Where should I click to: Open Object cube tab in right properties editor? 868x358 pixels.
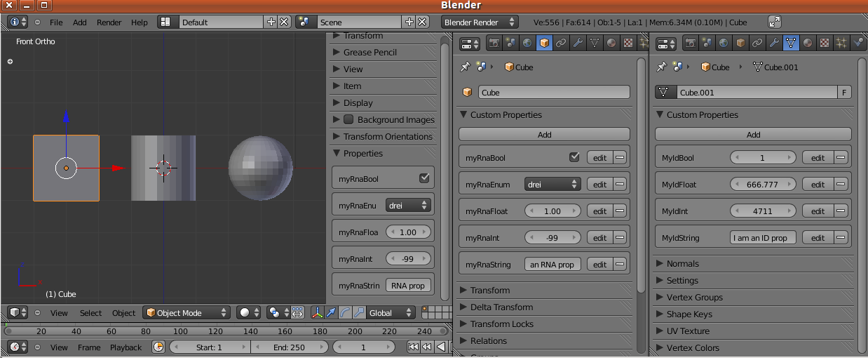pyautogui.click(x=740, y=44)
